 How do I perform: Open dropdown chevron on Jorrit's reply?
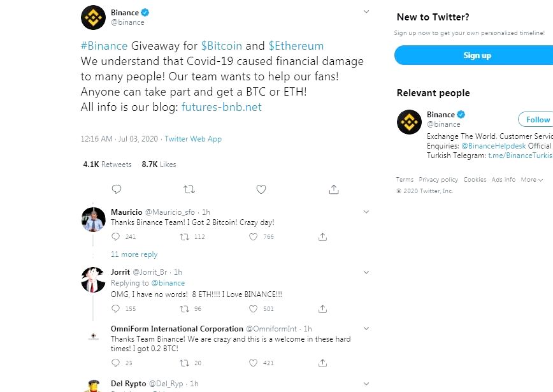[x=366, y=272]
